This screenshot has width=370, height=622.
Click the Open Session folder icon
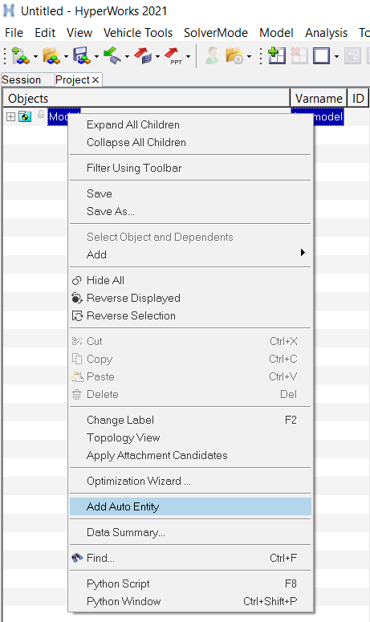51,56
